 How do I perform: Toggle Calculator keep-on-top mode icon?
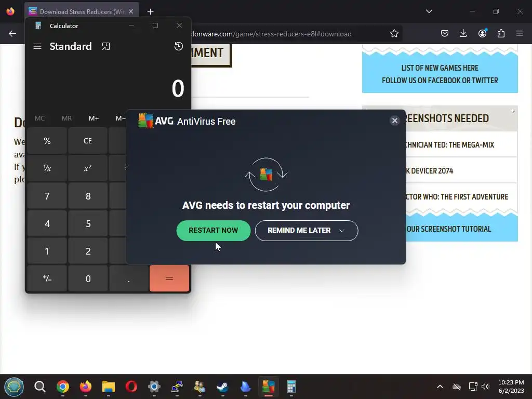(x=106, y=46)
